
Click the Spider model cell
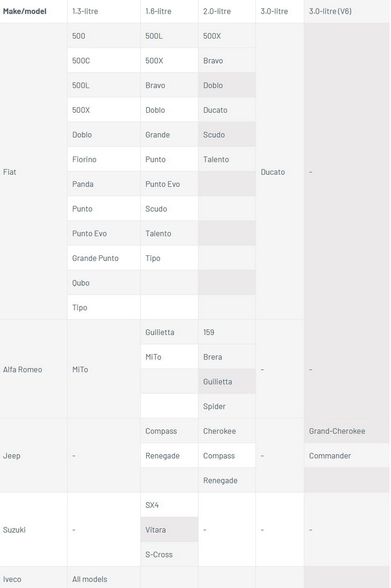pyautogui.click(x=214, y=406)
